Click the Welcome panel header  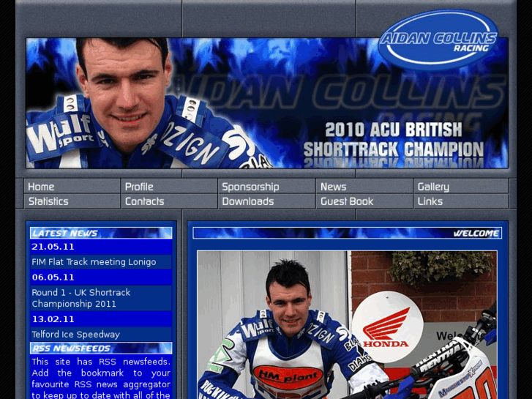[x=347, y=233]
